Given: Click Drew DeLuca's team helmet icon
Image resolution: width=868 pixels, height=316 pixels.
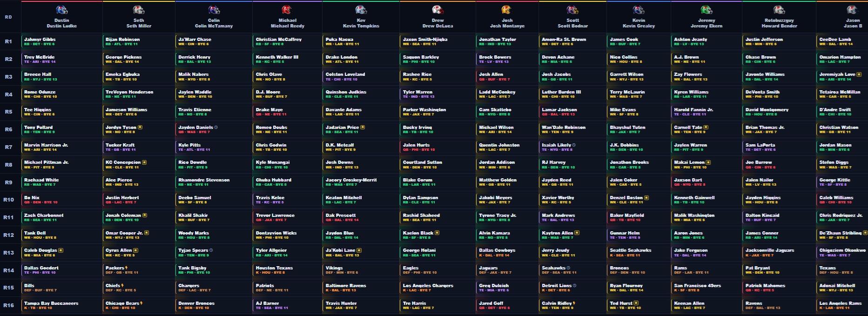Looking at the screenshot, I should (x=437, y=10).
